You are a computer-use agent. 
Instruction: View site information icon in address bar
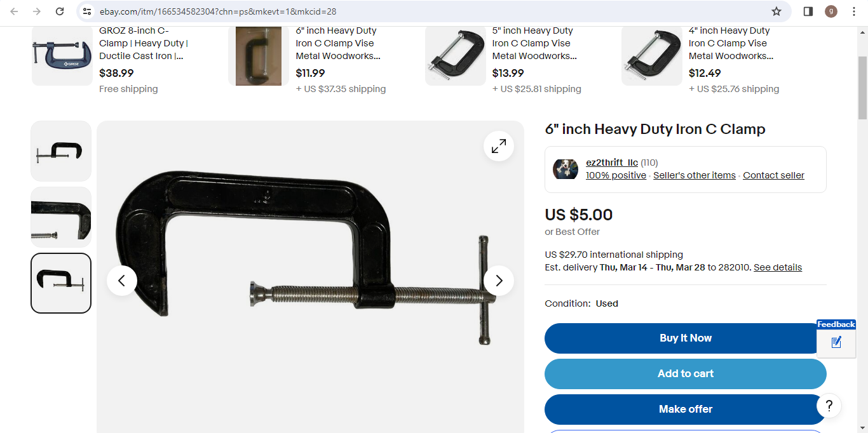[x=88, y=11]
